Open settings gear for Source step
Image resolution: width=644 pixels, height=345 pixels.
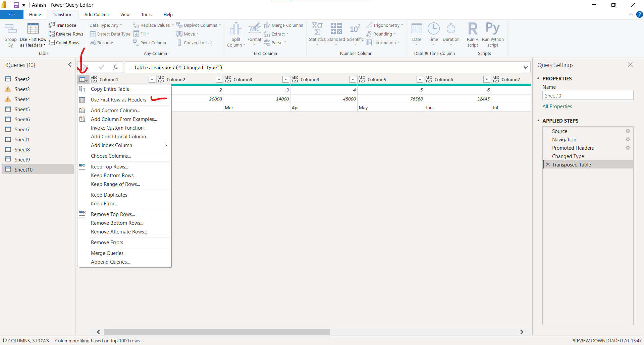(628, 131)
